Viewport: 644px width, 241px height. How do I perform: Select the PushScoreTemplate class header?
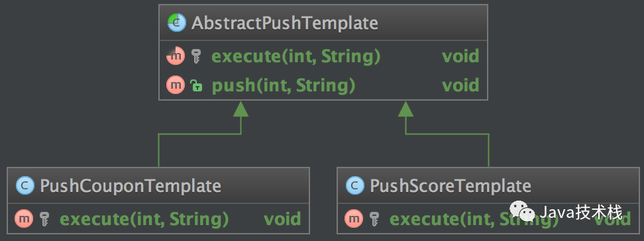(x=488, y=185)
